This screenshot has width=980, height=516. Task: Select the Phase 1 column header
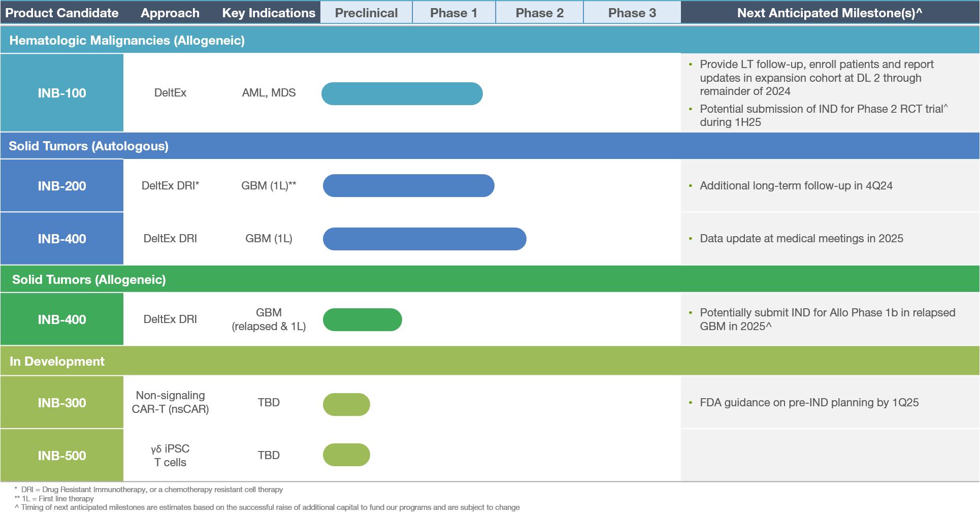click(x=453, y=13)
